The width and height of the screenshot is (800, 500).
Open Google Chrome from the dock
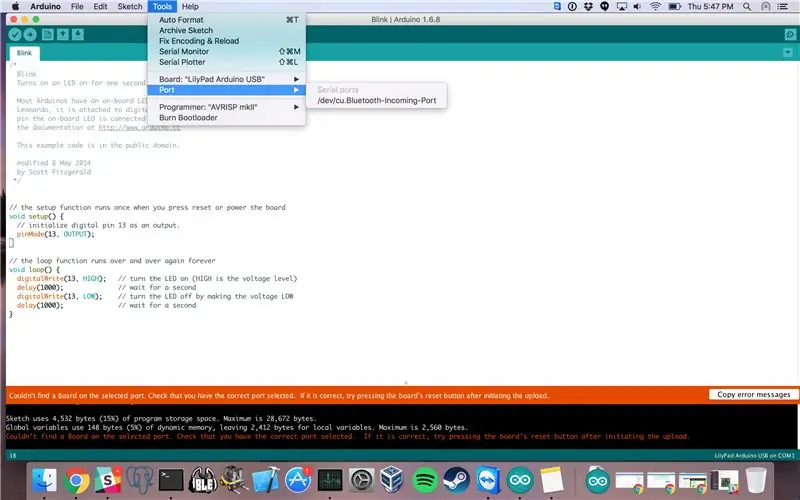[76, 480]
